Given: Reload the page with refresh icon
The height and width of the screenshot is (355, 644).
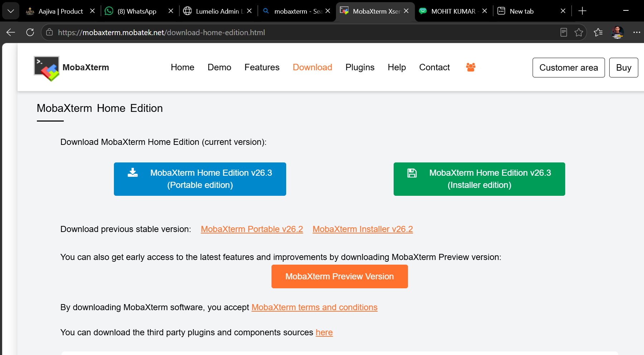Looking at the screenshot, I should 30,32.
